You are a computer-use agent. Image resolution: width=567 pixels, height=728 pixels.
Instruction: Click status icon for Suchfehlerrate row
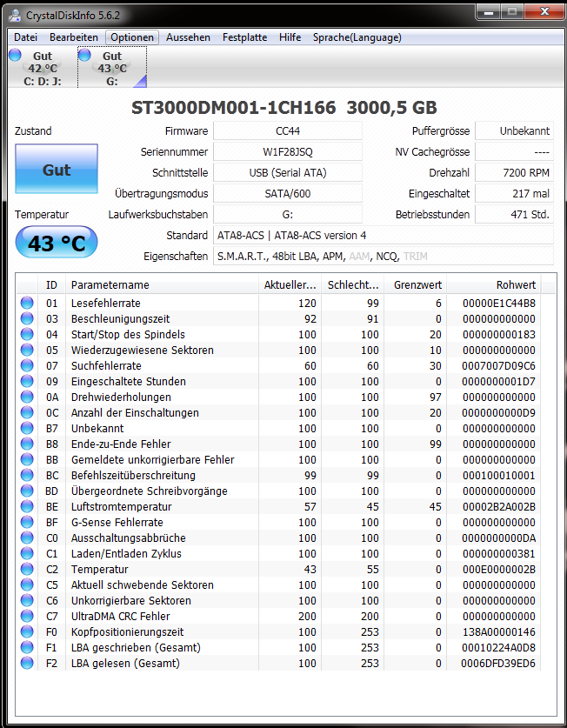[x=27, y=366]
